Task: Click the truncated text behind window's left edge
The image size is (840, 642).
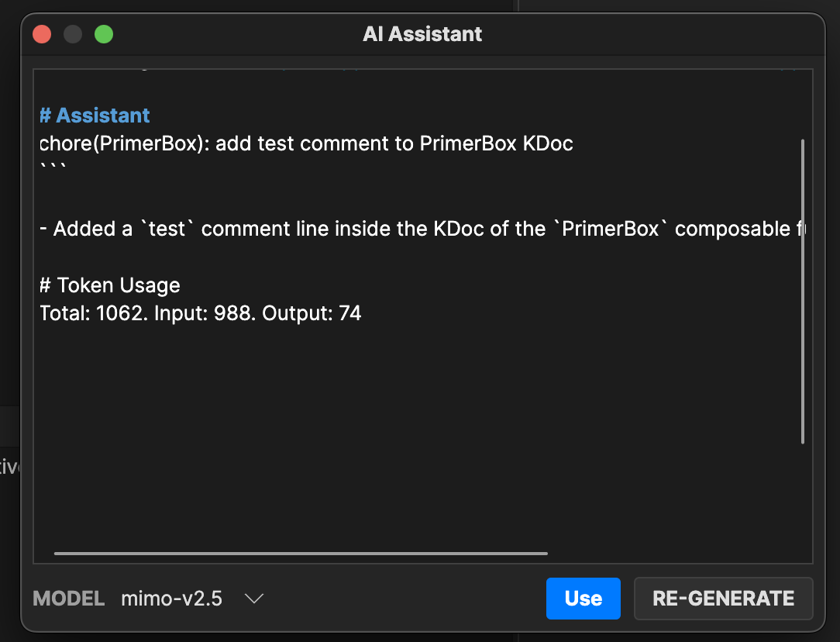Action: [x=9, y=466]
